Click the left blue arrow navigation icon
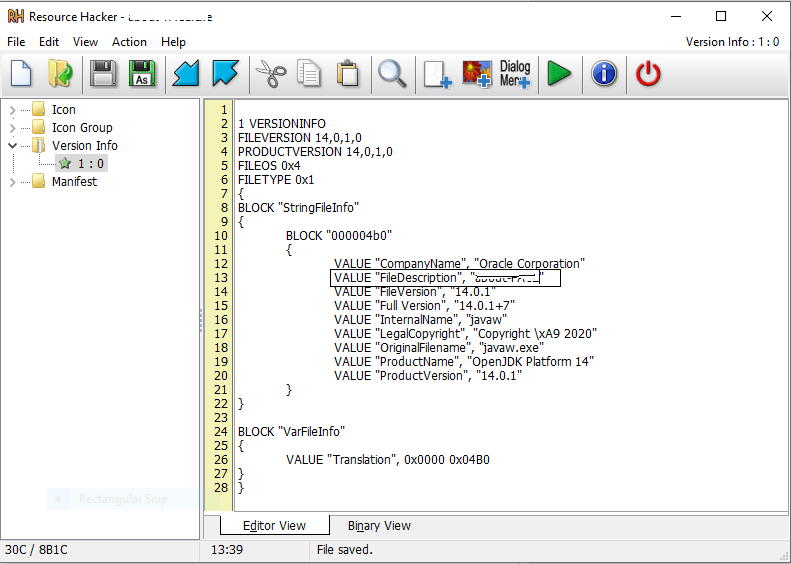This screenshot has width=791, height=564. tap(186, 74)
